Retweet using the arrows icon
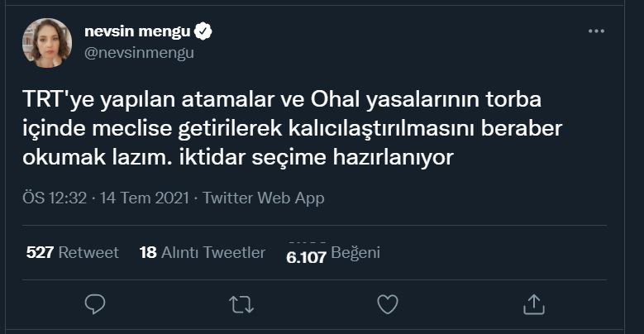The image size is (644, 334). (x=241, y=304)
